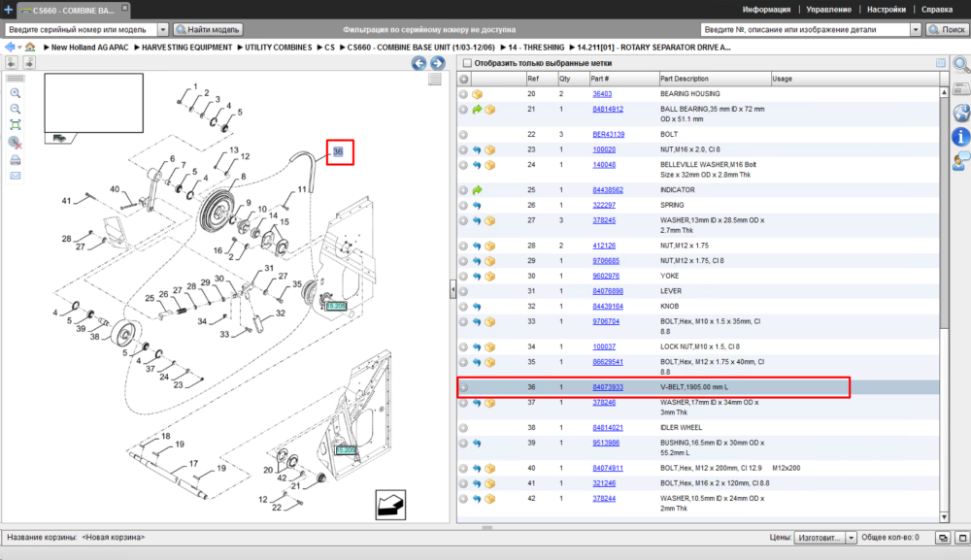Select the round marker for BOLT BER43139 row
This screenshot has width=971, height=560.
pos(463,135)
